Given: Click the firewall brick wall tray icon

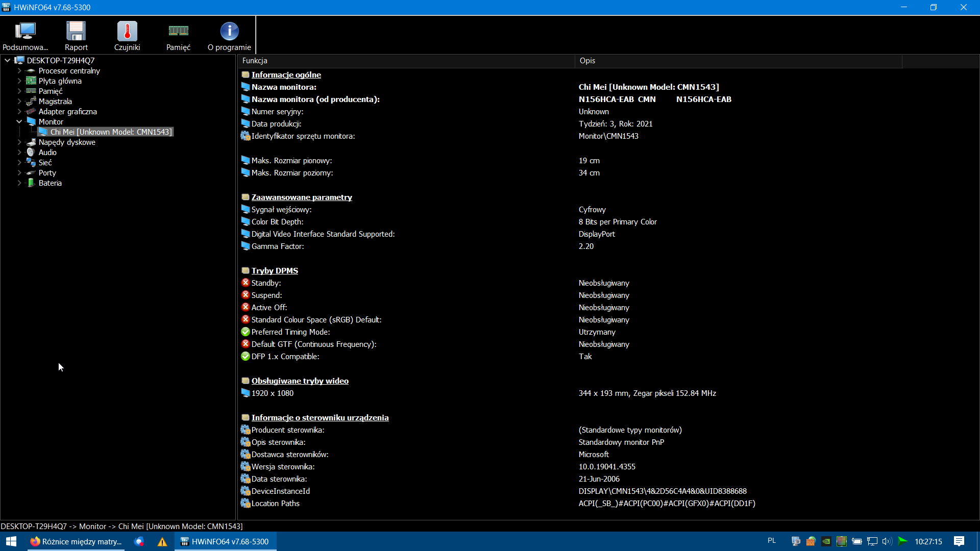Looking at the screenshot, I should 811,541.
